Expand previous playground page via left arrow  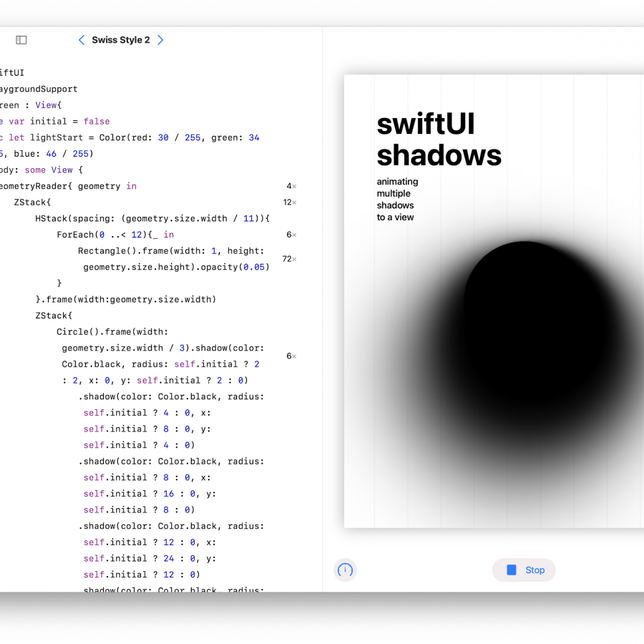pos(82,40)
